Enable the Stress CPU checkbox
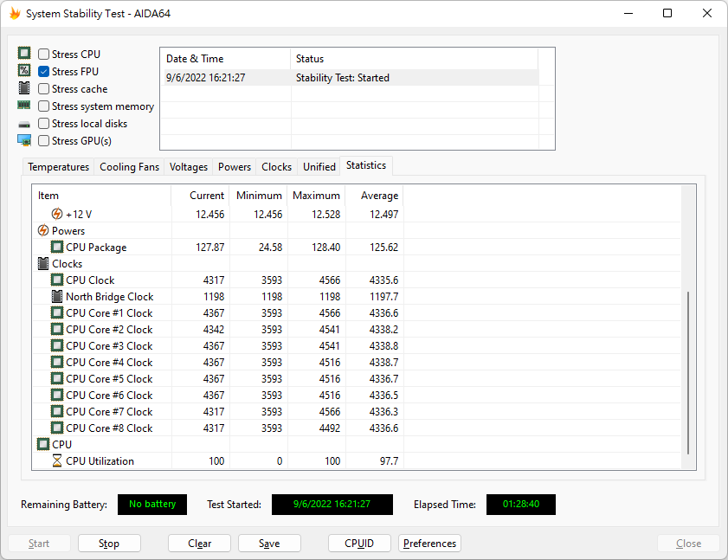 pyautogui.click(x=43, y=55)
